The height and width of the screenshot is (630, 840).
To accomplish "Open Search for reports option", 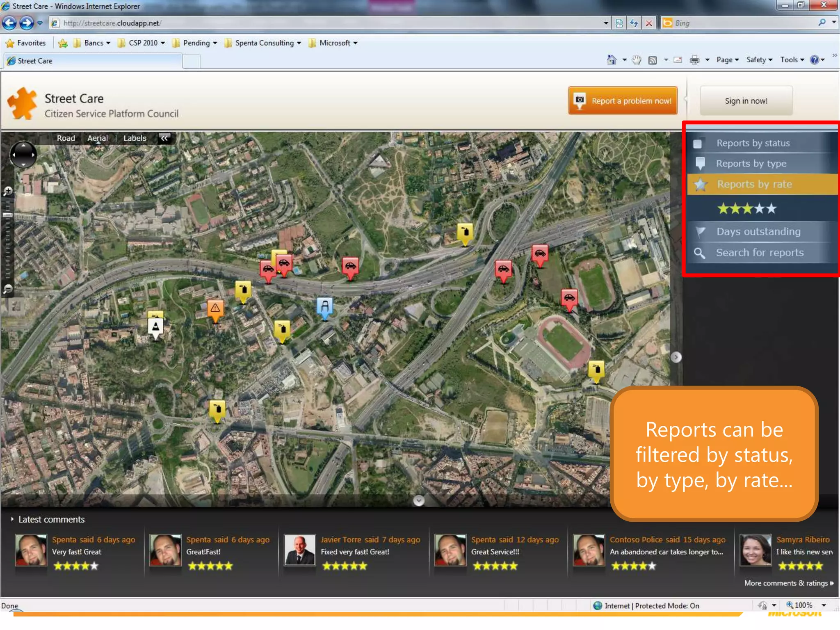I will click(x=762, y=253).
